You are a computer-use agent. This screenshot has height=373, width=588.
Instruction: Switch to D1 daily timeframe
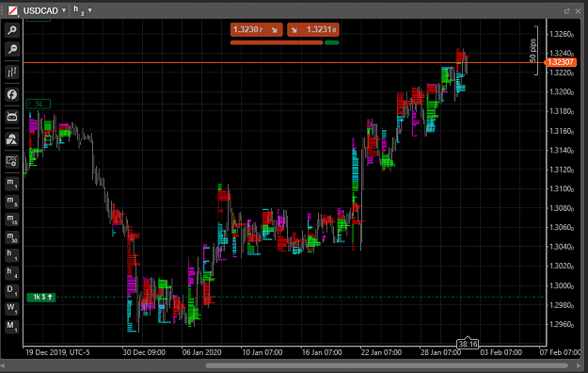pos(12,290)
